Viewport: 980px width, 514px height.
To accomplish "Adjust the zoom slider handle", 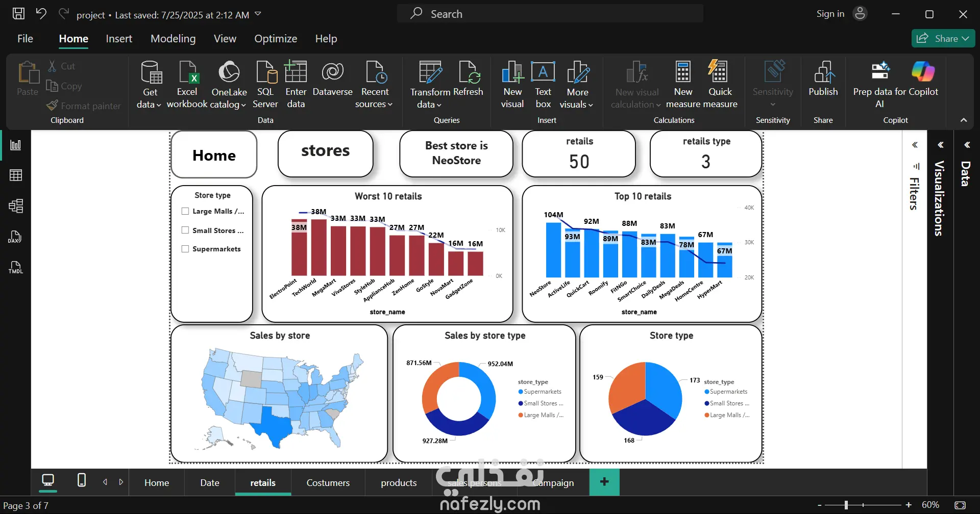I will click(846, 505).
